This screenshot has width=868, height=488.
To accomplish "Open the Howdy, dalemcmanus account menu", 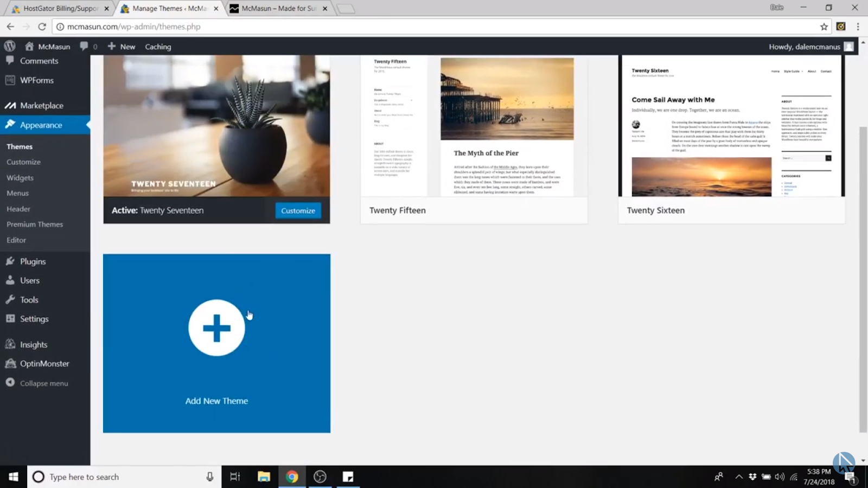I will (x=811, y=47).
